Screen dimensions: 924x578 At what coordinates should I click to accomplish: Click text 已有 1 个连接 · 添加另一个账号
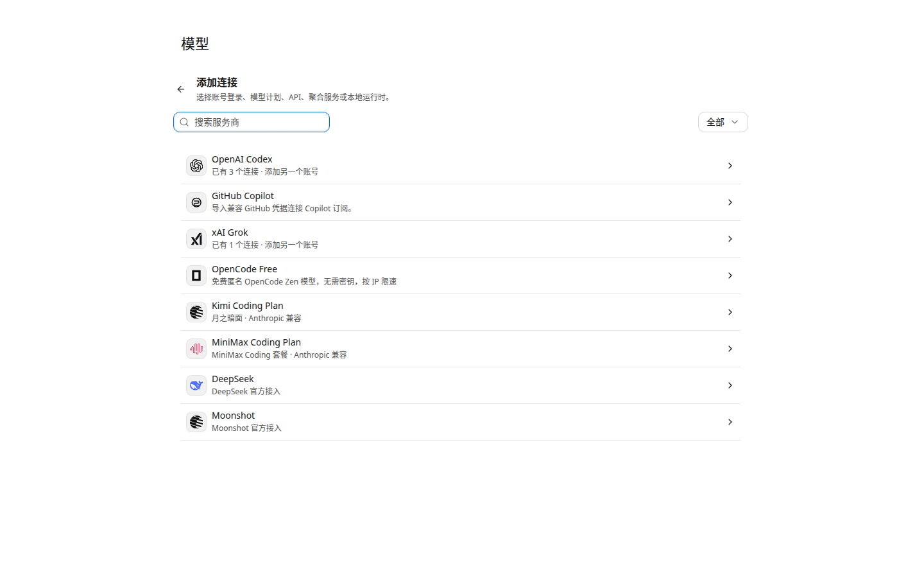click(265, 245)
